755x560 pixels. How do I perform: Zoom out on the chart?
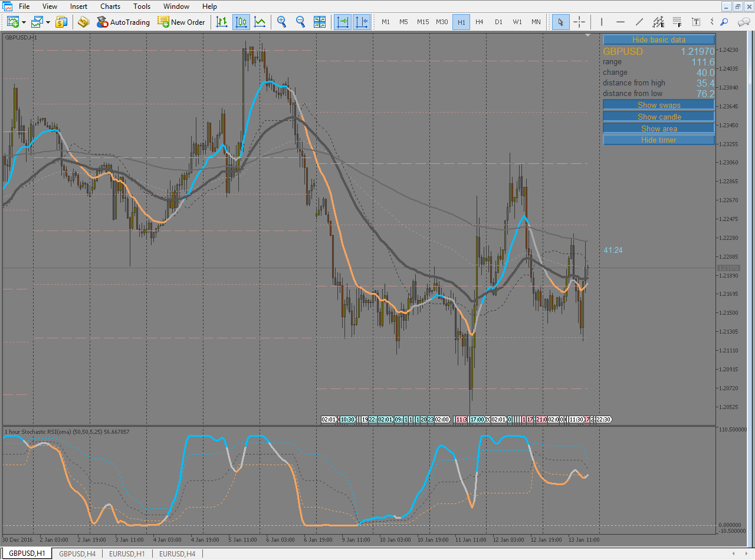pyautogui.click(x=301, y=22)
